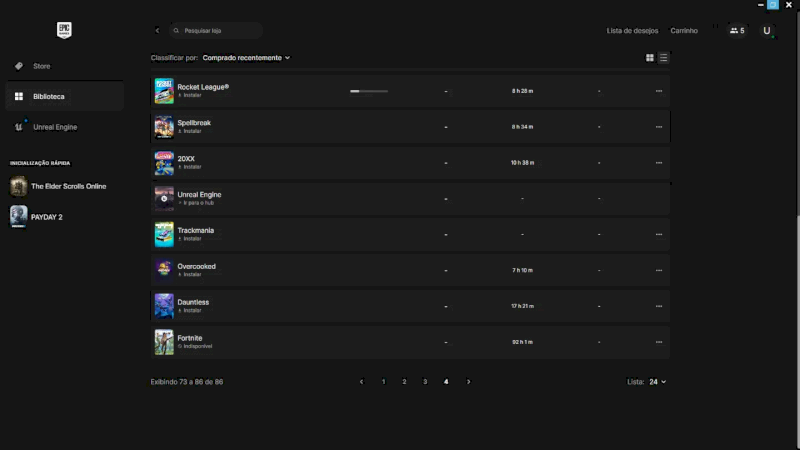The height and width of the screenshot is (450, 800).
Task: Open the Lista per-page count dropdown
Action: (x=657, y=382)
